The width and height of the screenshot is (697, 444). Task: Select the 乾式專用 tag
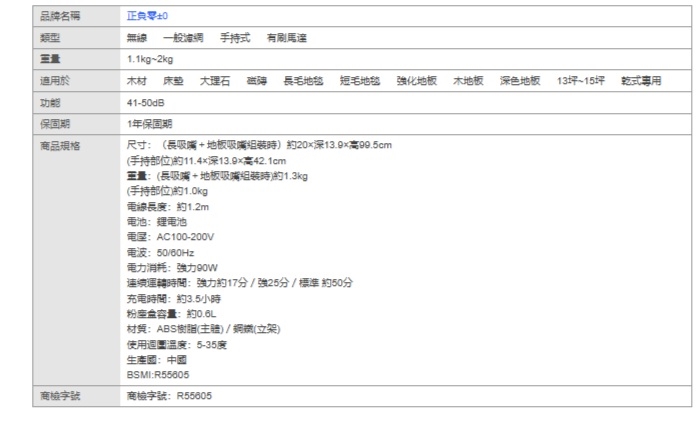click(x=640, y=80)
